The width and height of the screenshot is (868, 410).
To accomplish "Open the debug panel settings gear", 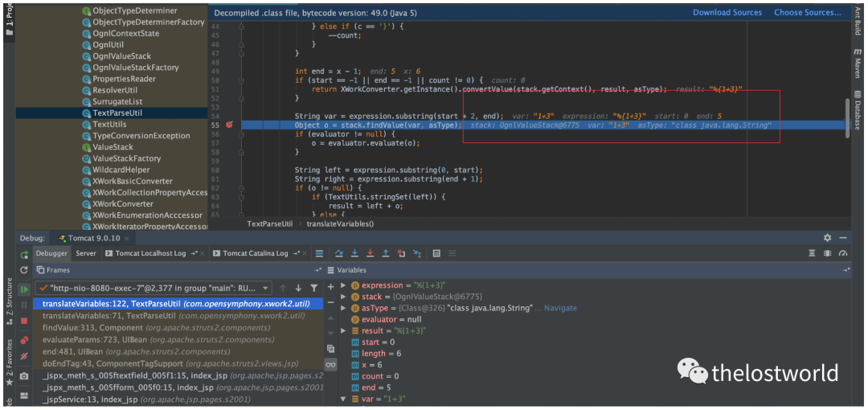I will coord(828,238).
